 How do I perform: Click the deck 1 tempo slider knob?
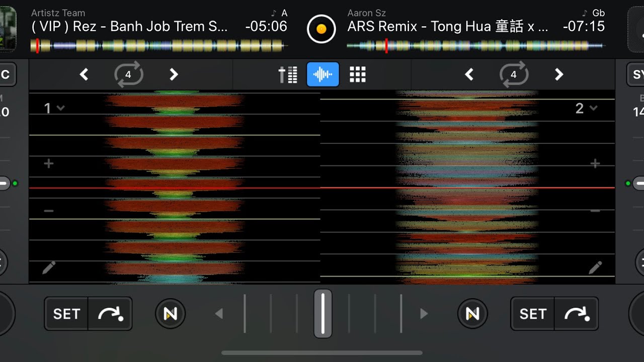click(4, 183)
